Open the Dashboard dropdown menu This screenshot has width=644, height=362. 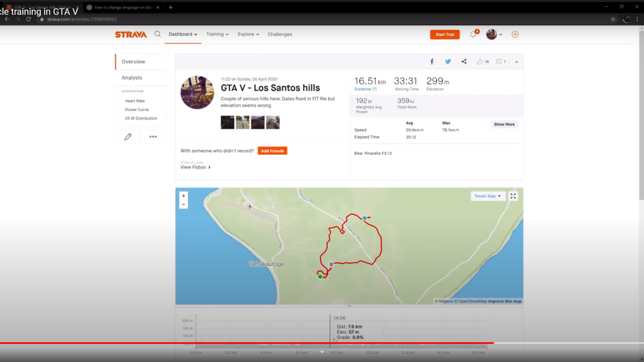coord(183,34)
